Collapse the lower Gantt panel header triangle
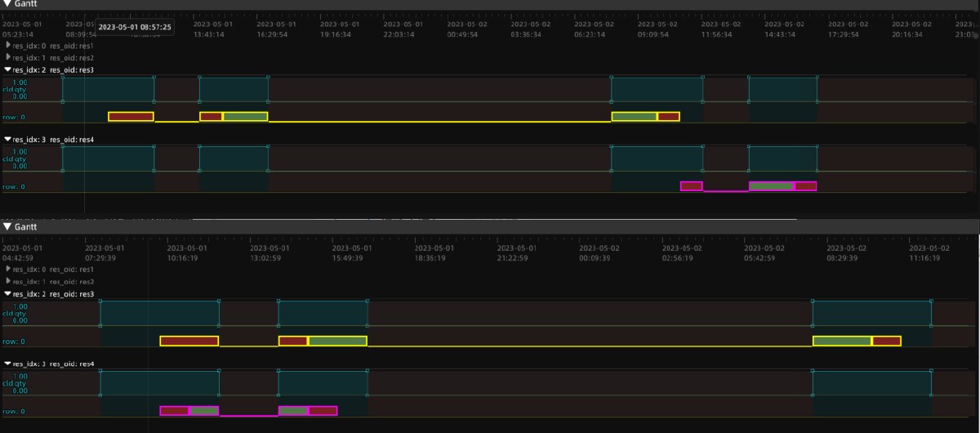 point(7,225)
